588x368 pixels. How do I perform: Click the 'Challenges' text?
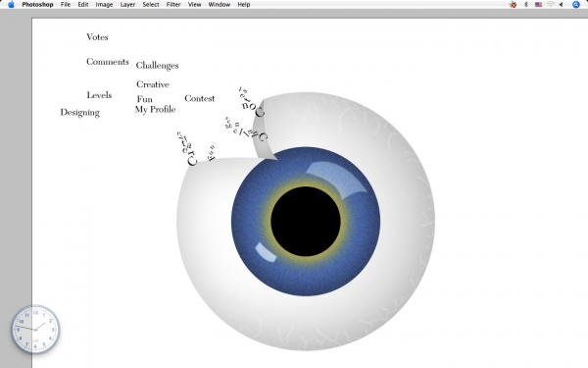click(157, 66)
